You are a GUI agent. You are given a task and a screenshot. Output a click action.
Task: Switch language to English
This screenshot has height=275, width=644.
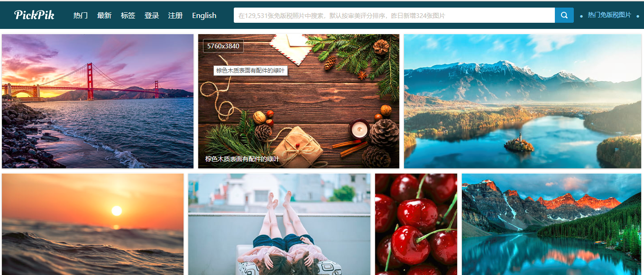pyautogui.click(x=204, y=16)
